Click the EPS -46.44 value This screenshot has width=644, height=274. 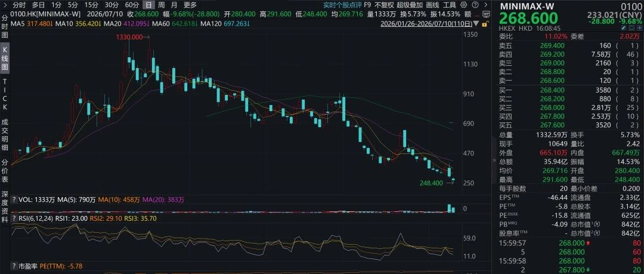pyautogui.click(x=558, y=198)
